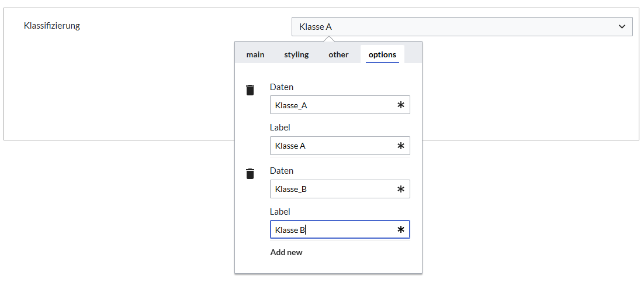Focus the Daten input containing Klasse_B

pyautogui.click(x=333, y=189)
